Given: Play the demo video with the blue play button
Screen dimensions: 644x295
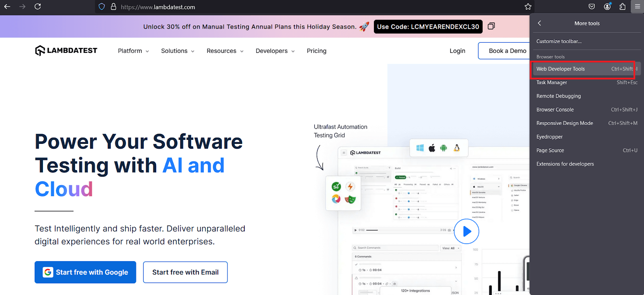Looking at the screenshot, I should pyautogui.click(x=466, y=231).
